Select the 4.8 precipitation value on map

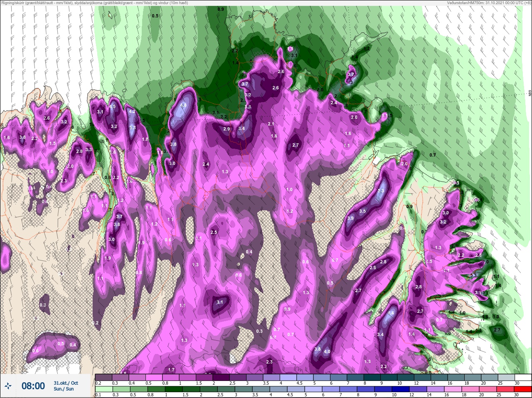pyautogui.click(x=183, y=106)
